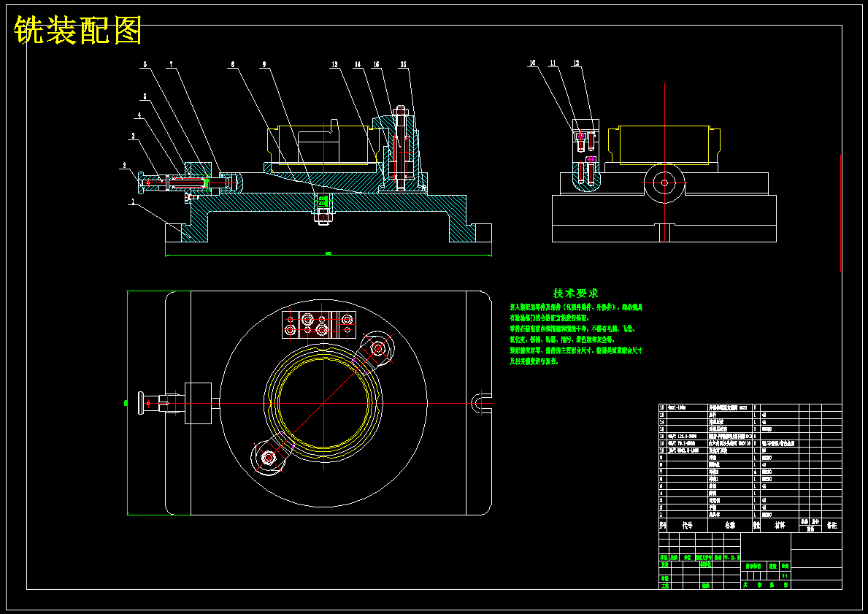Pick balloon number 9 in section view
Viewport: 868px width, 614px height.
264,65
